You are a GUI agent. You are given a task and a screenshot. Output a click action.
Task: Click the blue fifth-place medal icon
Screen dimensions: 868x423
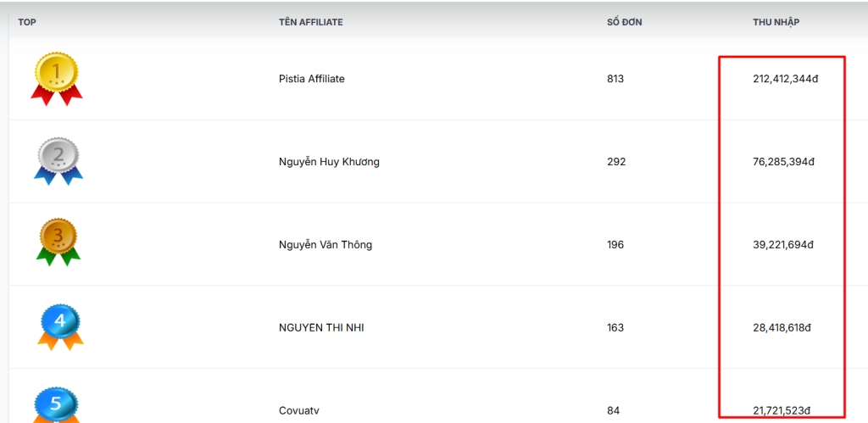point(57,405)
